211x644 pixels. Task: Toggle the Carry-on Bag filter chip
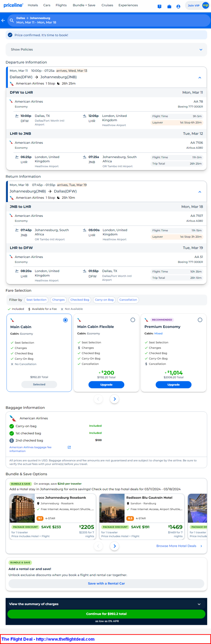point(104,300)
